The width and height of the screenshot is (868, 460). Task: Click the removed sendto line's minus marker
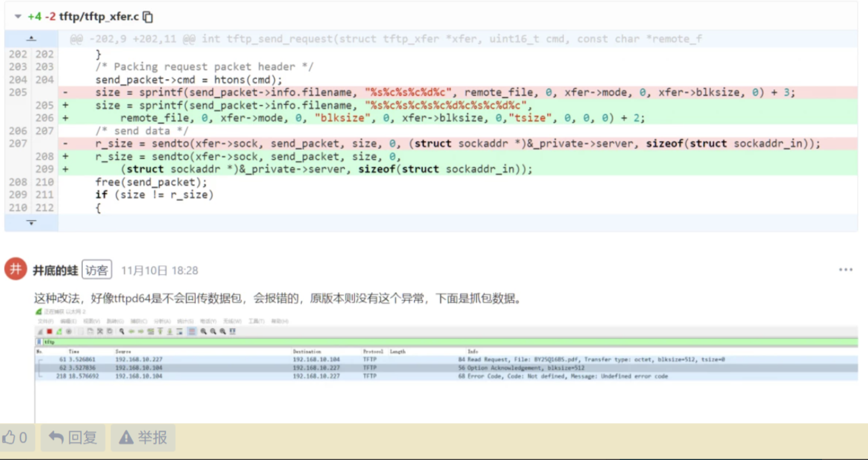click(65, 144)
